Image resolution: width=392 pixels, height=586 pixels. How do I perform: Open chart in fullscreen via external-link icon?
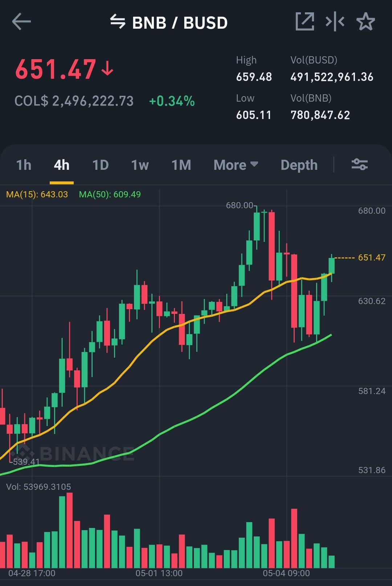[305, 22]
